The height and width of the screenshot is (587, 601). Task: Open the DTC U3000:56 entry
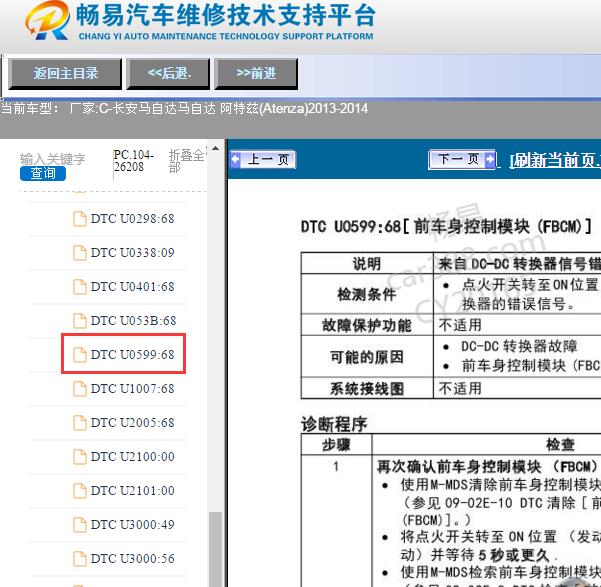(x=132, y=559)
